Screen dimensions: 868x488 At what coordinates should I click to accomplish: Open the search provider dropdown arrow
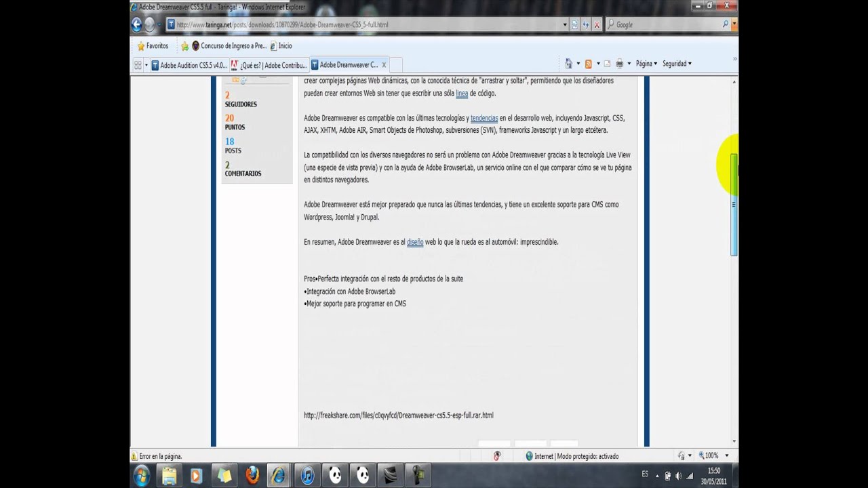pyautogui.click(x=734, y=24)
